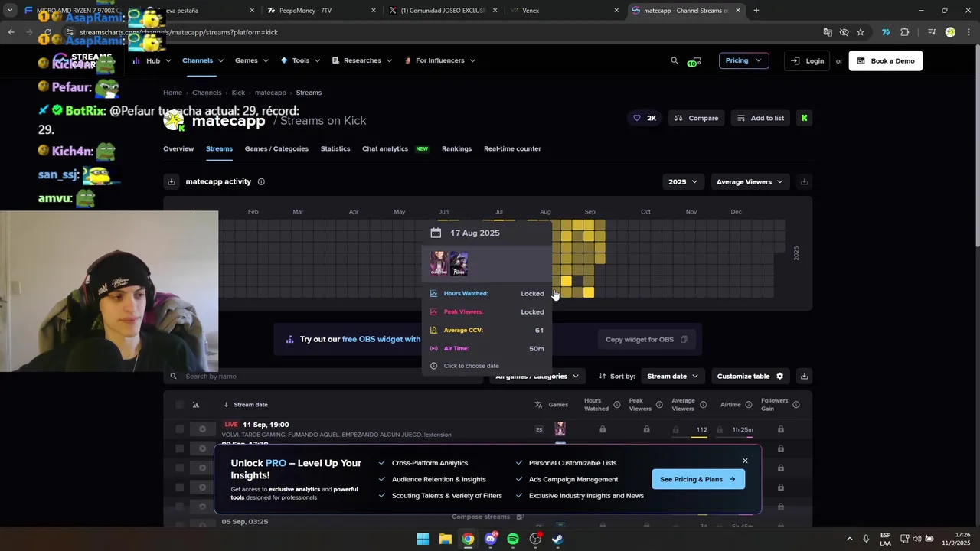Click Add to list button
The height and width of the screenshot is (551, 980).
click(x=760, y=118)
